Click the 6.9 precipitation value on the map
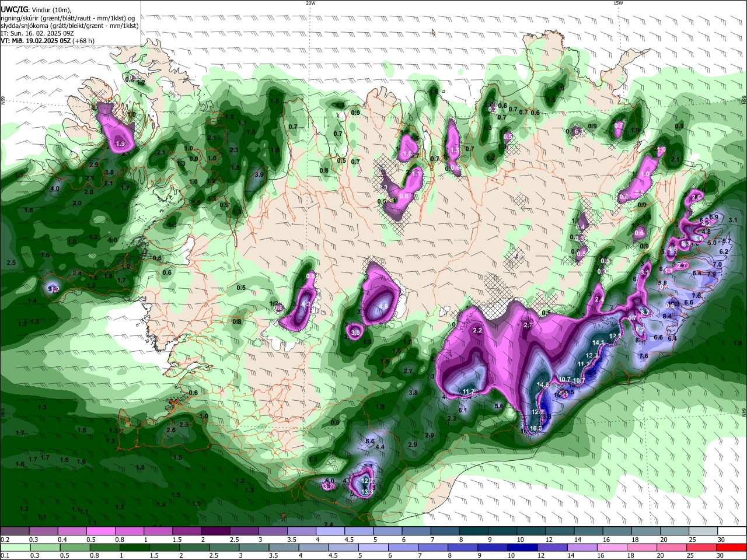Image resolution: width=747 pixels, height=560 pixels. (713, 217)
